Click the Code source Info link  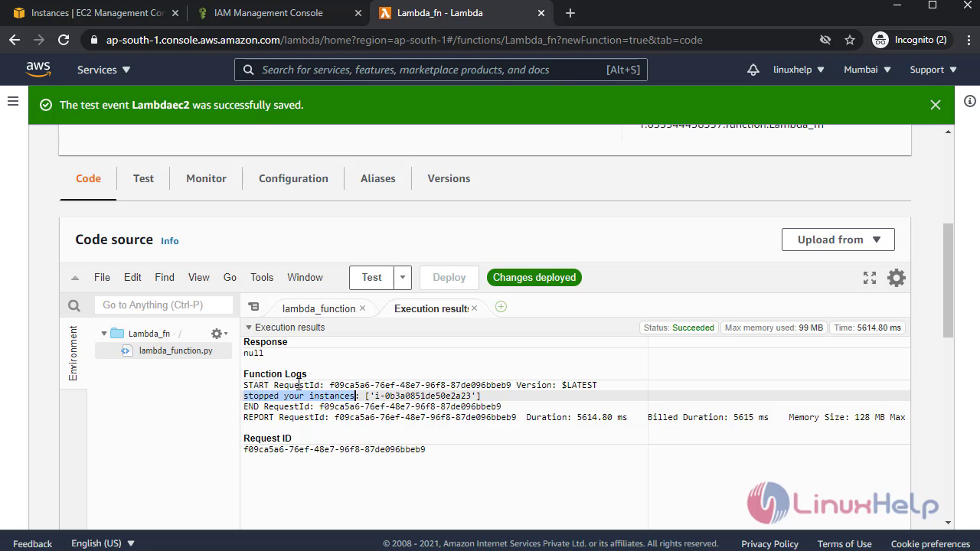169,241
